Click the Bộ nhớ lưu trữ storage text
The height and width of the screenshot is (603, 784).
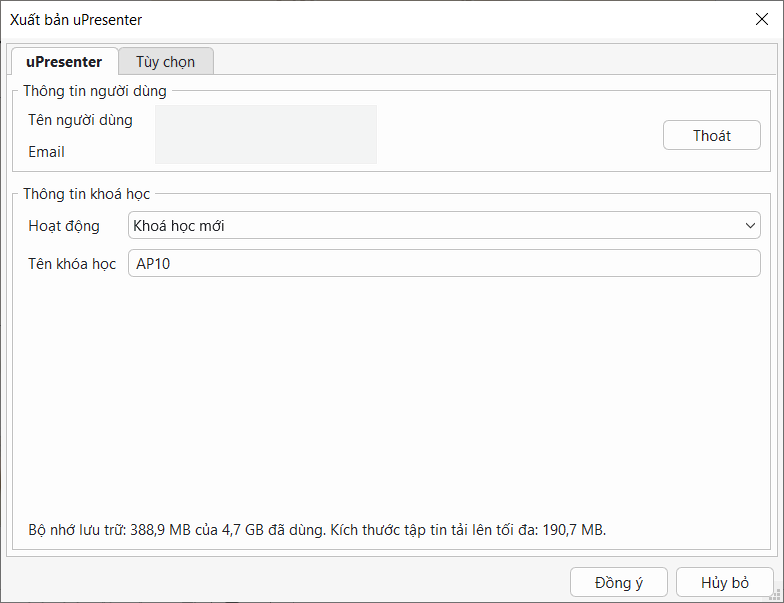click(x=317, y=529)
